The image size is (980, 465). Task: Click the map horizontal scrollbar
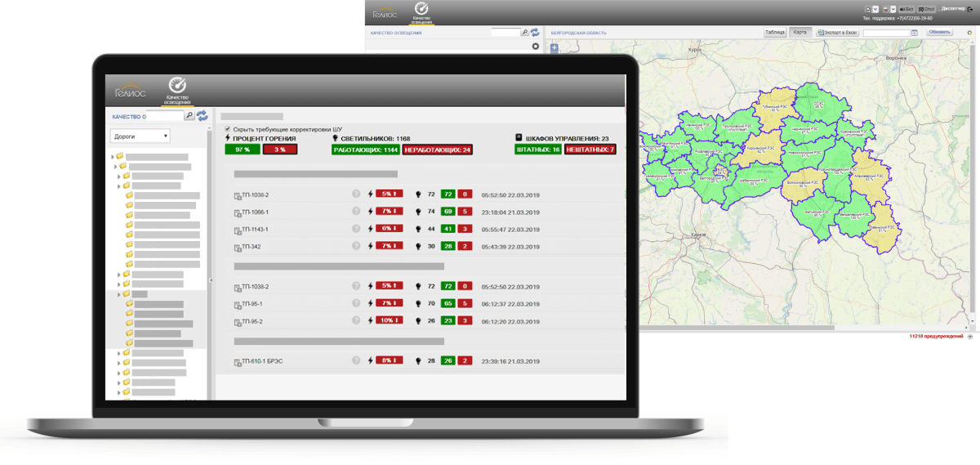737,328
